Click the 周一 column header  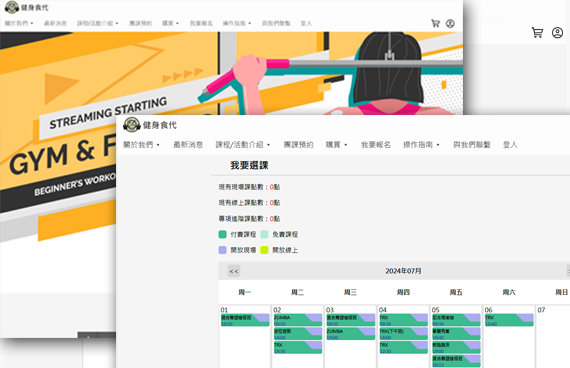click(x=245, y=292)
